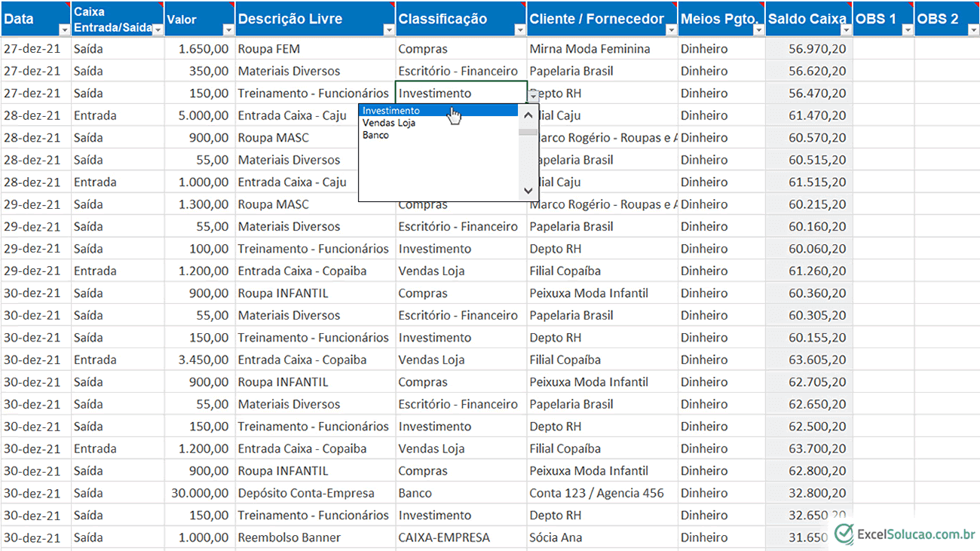Viewport: 980px width, 551px height.
Task: Click the Sócia Ana cell
Action: [x=602, y=537]
